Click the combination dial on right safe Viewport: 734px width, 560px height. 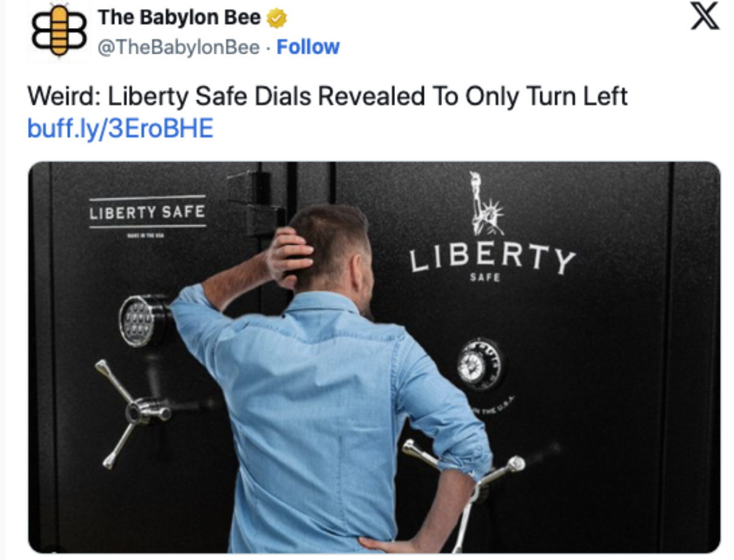480,365
